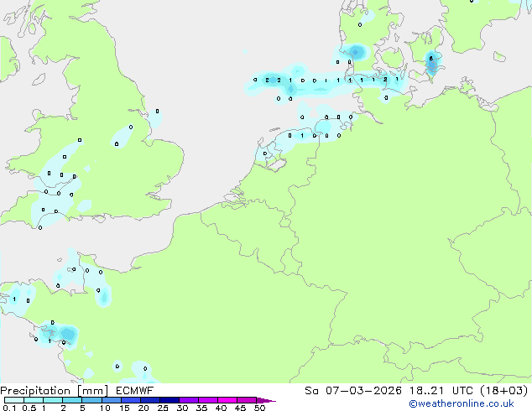Click the '(18+03)' forecast offset text
The height and width of the screenshot is (411, 532).
coord(504,391)
